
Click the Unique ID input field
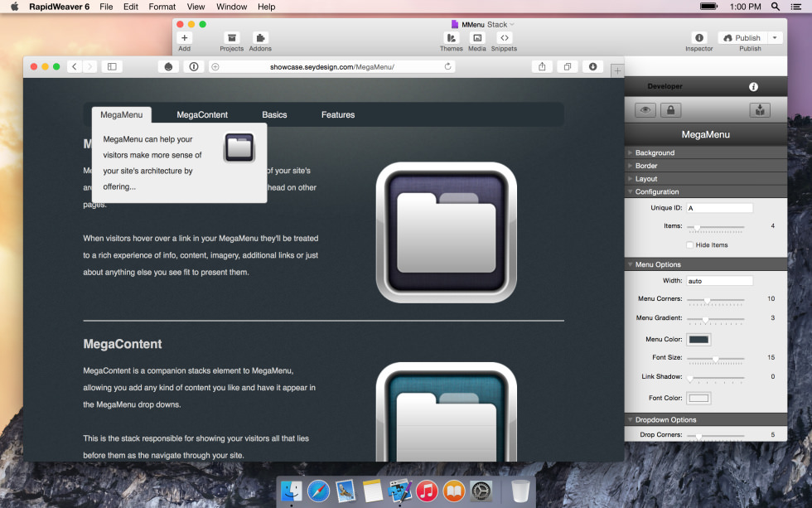coord(719,208)
